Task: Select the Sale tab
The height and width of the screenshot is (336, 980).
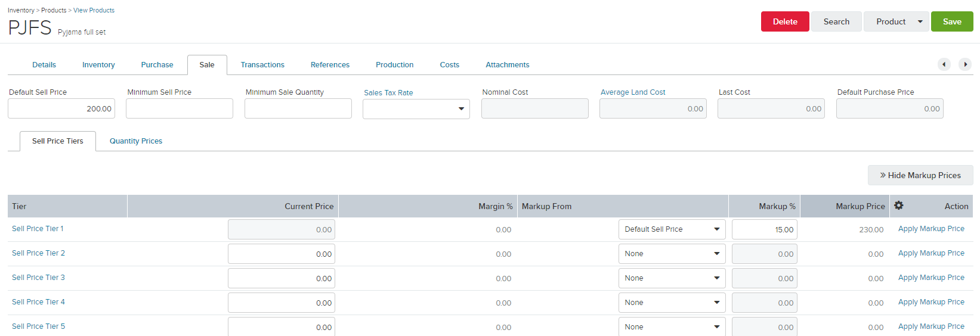Action: pyautogui.click(x=207, y=65)
